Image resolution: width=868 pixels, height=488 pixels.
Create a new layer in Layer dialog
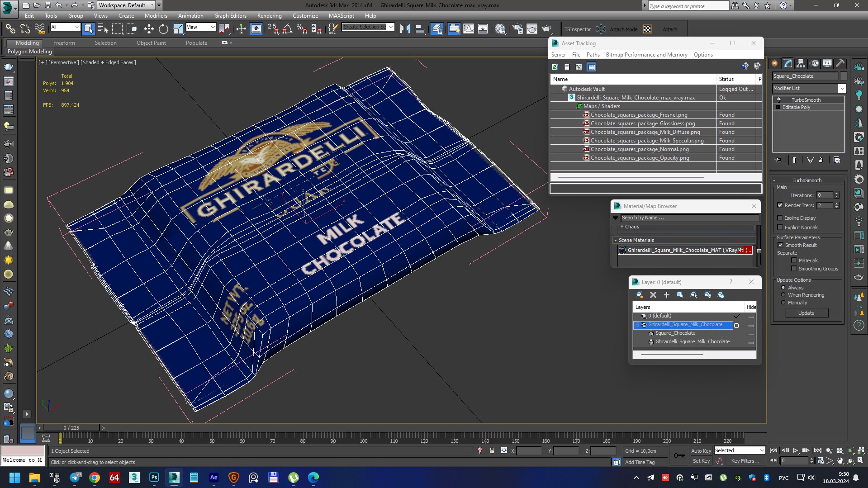639,295
